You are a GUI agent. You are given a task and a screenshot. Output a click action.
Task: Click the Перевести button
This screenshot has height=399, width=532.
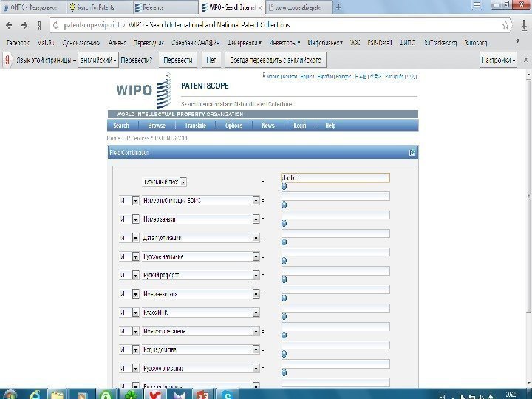pos(178,60)
